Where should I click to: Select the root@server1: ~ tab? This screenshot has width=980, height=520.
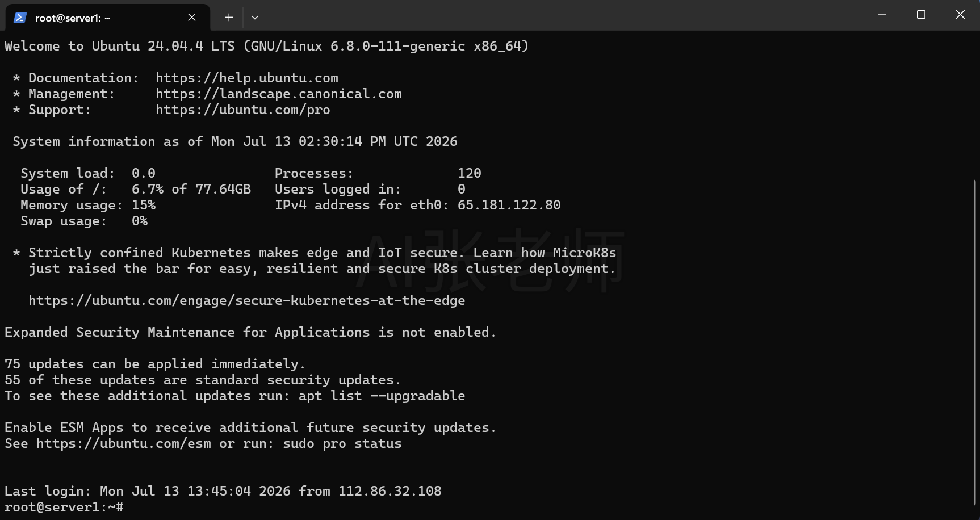[108, 18]
